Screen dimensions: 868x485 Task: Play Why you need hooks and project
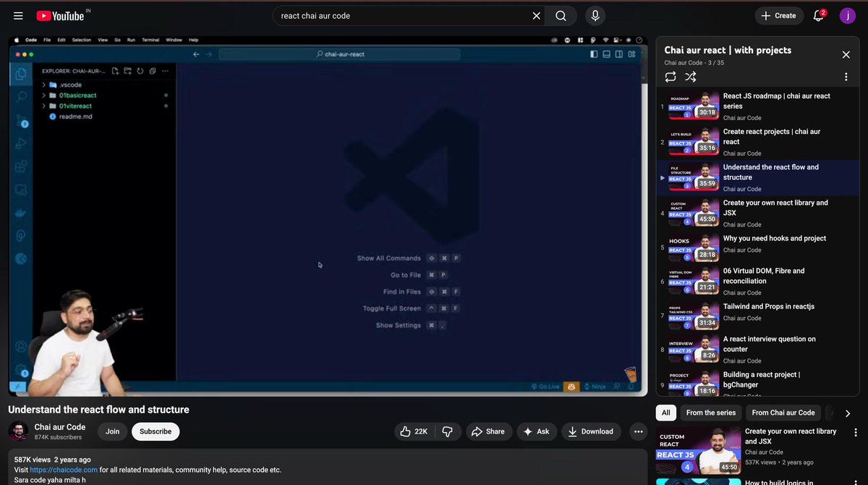(x=757, y=248)
